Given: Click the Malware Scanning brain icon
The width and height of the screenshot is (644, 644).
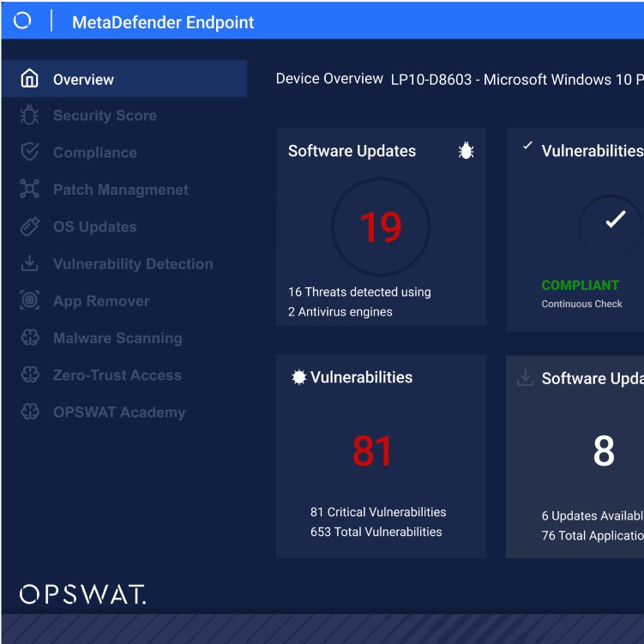Looking at the screenshot, I should click(x=30, y=338).
